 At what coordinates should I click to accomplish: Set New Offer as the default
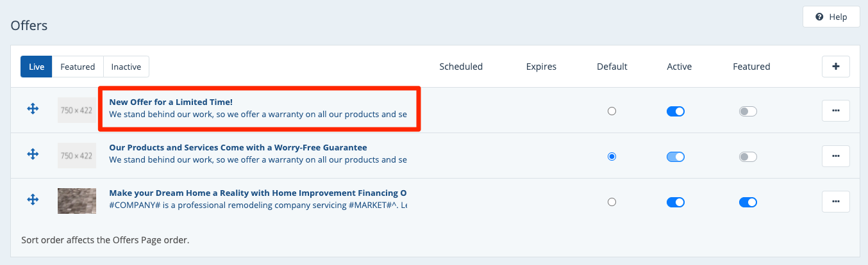click(612, 111)
